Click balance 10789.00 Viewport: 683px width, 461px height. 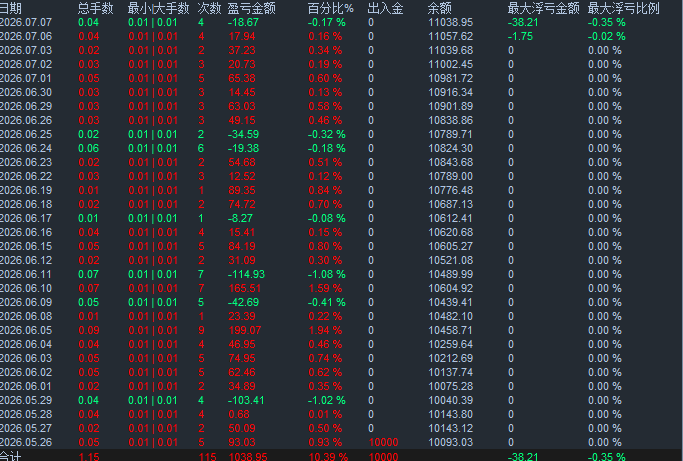point(450,176)
